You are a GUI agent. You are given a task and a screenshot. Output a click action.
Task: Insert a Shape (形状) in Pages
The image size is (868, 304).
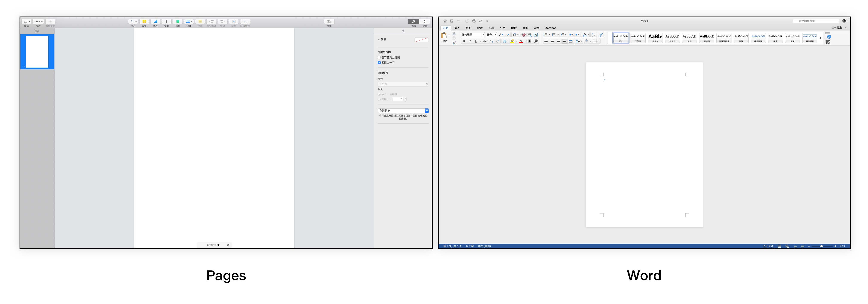[x=178, y=21]
